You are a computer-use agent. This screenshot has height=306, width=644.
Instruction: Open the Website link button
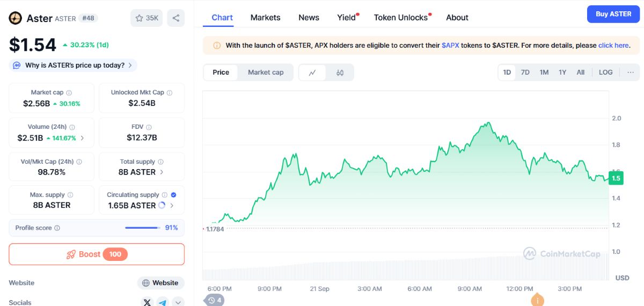click(160, 283)
